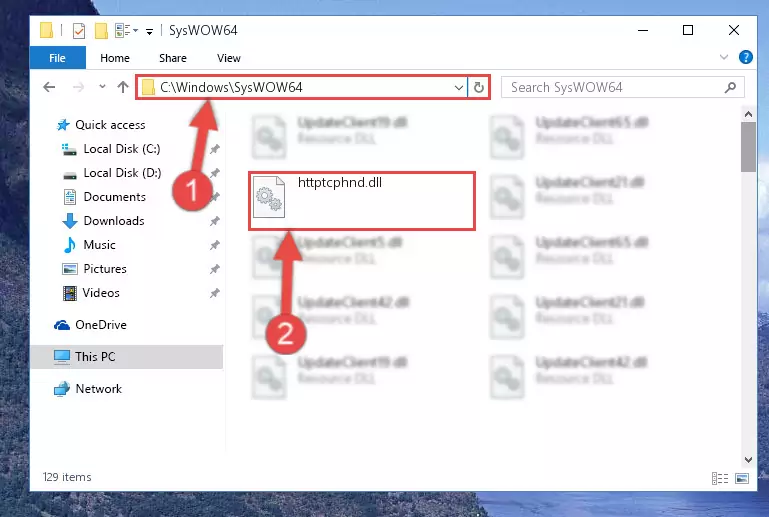Select the View ribbon tab
The width and height of the screenshot is (769, 517).
coord(229,58)
